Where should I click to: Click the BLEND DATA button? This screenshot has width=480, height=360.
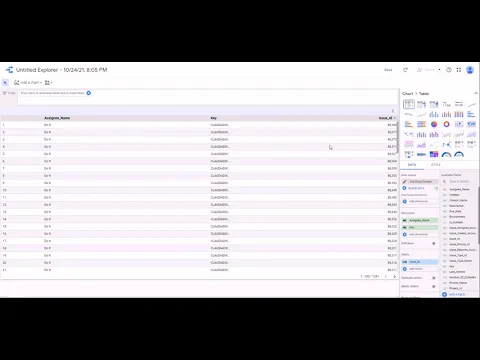click(x=413, y=188)
